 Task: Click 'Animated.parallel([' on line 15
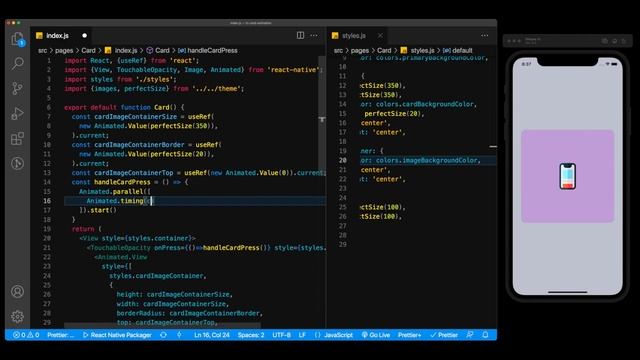point(115,191)
